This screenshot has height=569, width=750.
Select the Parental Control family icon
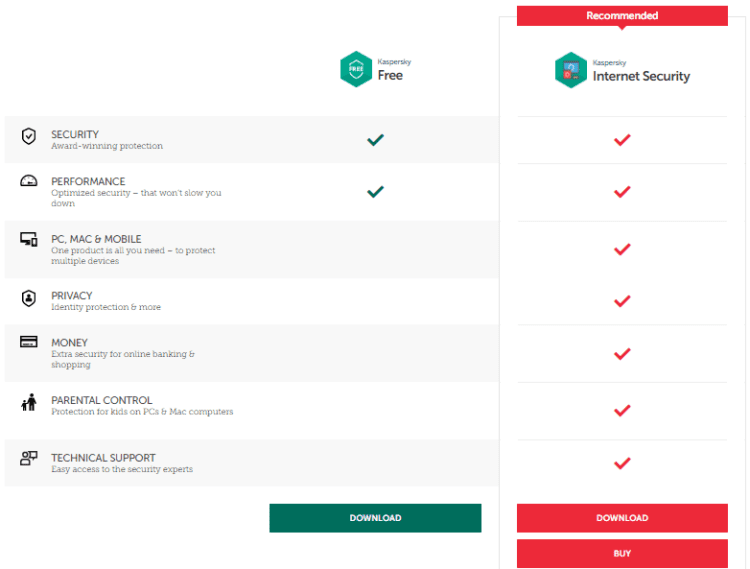29,402
